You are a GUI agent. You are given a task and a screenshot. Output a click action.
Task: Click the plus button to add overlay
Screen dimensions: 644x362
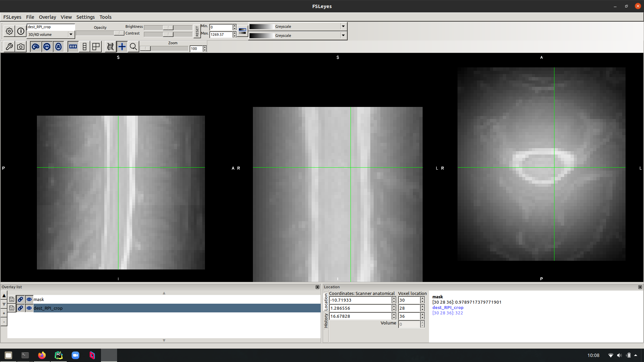point(4,313)
